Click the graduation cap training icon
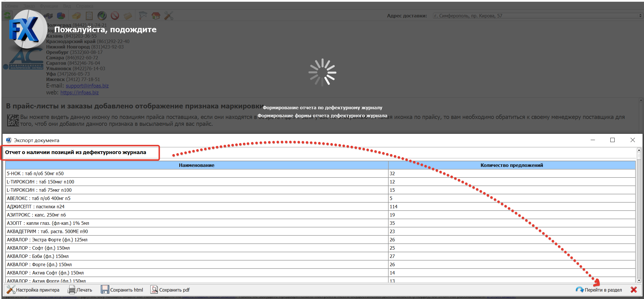644x299 pixels. point(143,16)
